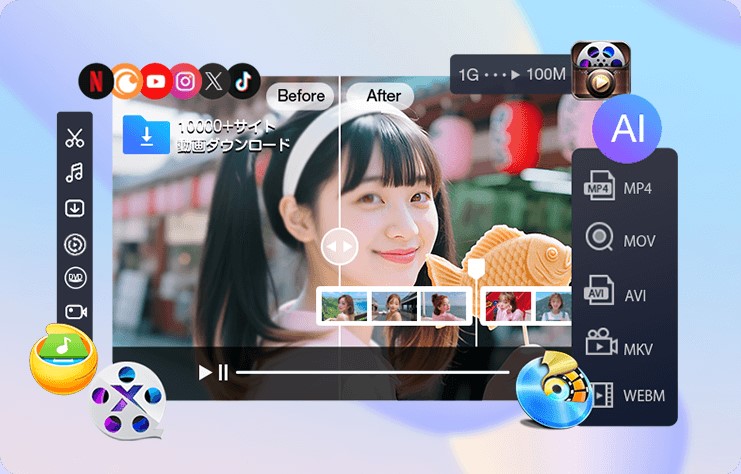Choose the MOV QuickTime format icon

pyautogui.click(x=599, y=237)
